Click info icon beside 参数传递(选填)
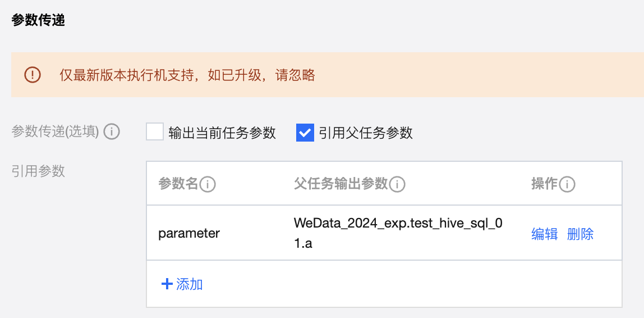The height and width of the screenshot is (318, 644). [x=112, y=133]
